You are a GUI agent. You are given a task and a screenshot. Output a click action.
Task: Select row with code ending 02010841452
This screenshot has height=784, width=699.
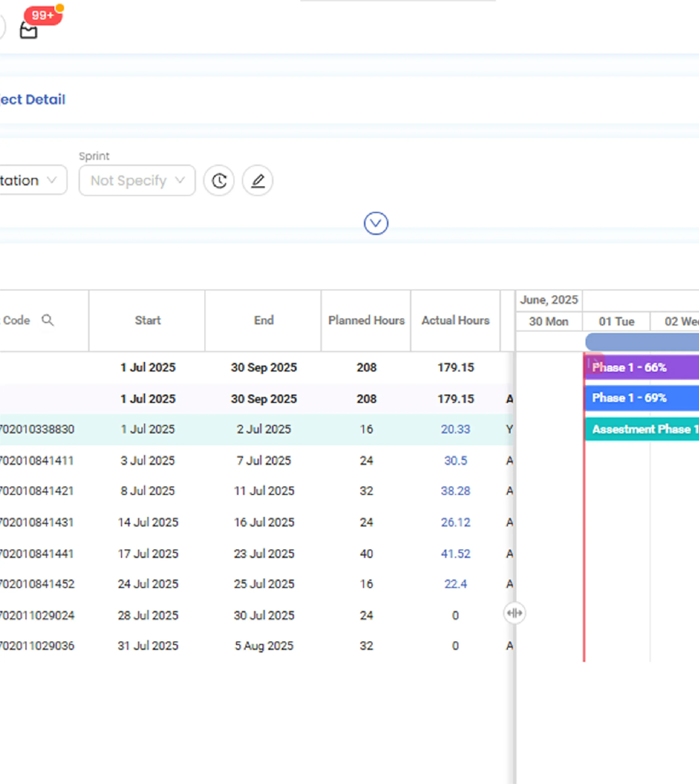[x=257, y=584]
